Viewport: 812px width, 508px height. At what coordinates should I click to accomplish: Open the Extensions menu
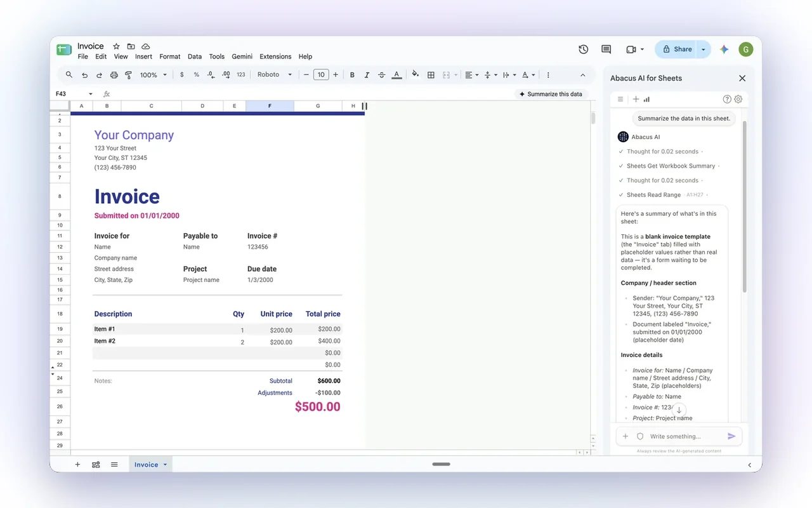275,57
